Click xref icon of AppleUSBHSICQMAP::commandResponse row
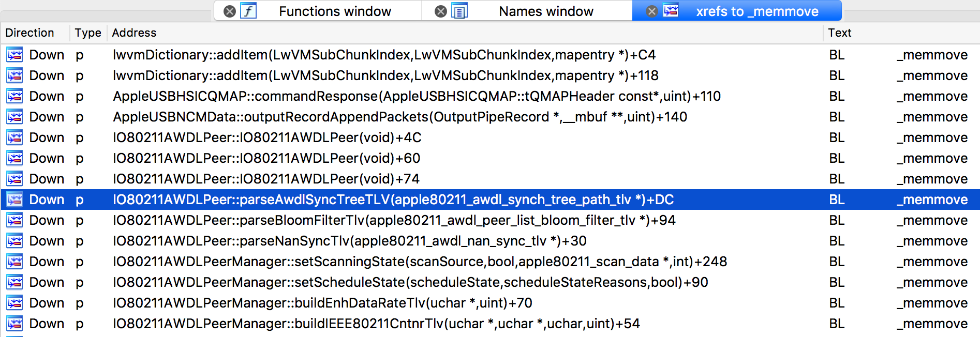This screenshot has height=337, width=980. [x=14, y=96]
